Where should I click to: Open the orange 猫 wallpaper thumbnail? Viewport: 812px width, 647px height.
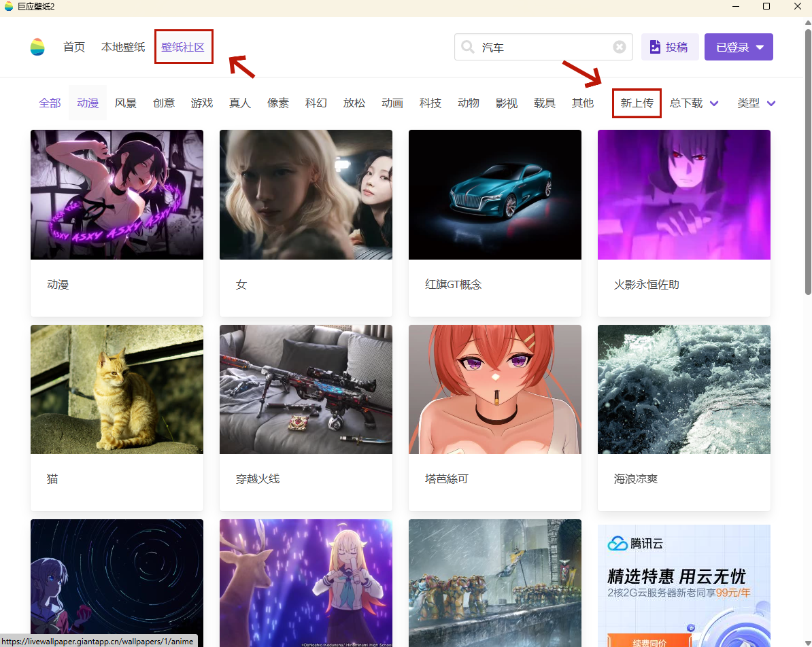point(116,389)
